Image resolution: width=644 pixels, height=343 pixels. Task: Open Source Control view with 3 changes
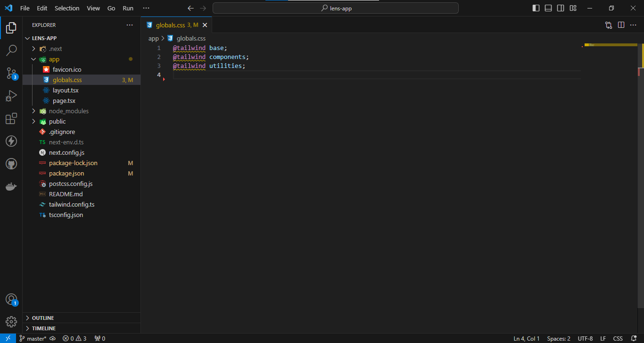point(11,73)
